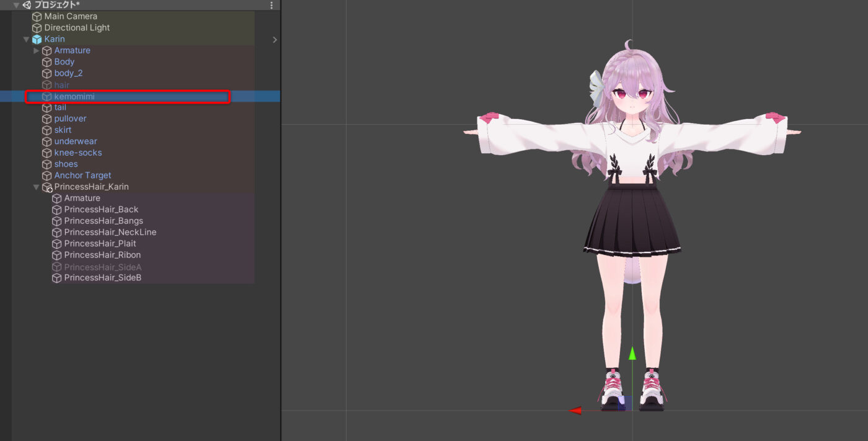This screenshot has width=868, height=441.
Task: Select Main Camera in hierarchy
Action: pyautogui.click(x=71, y=17)
